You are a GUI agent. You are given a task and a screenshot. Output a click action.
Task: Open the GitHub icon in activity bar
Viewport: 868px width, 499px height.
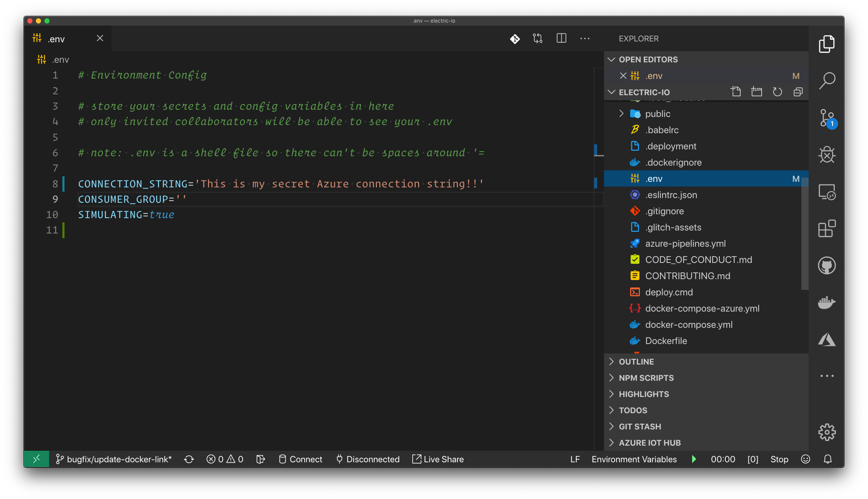(827, 266)
